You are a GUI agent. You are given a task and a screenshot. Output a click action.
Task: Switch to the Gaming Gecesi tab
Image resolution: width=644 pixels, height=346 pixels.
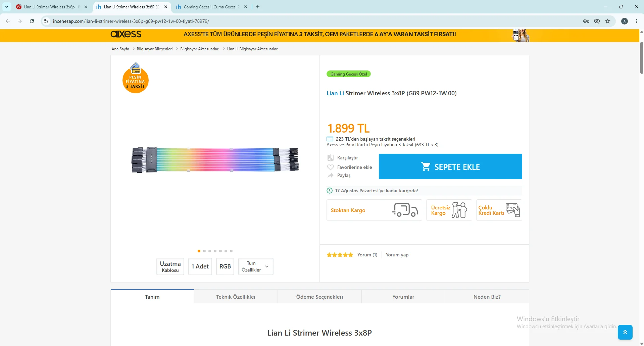tap(211, 7)
